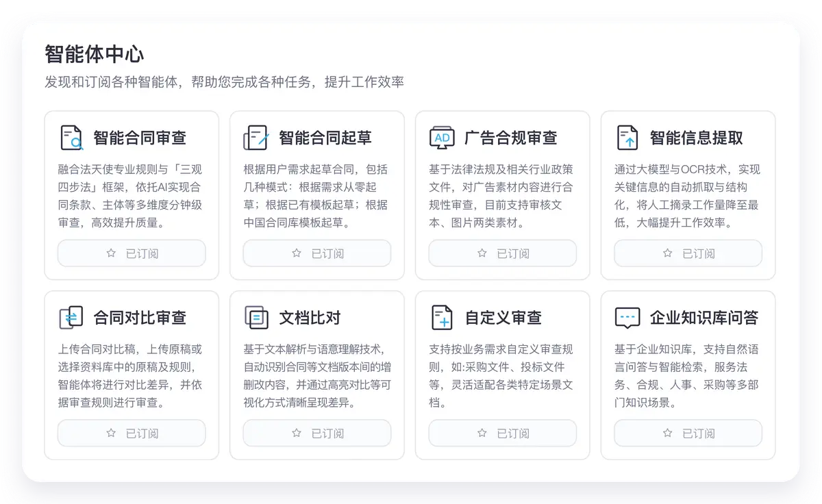Image resolution: width=822 pixels, height=504 pixels.
Task: Click the 智能合同审查 document-search icon
Action: 71,138
